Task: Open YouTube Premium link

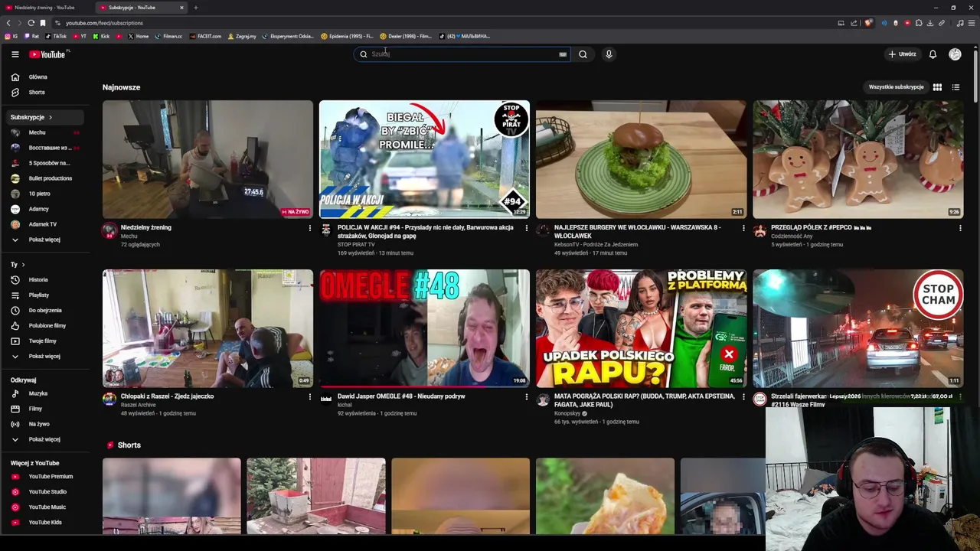Action: click(x=47, y=477)
